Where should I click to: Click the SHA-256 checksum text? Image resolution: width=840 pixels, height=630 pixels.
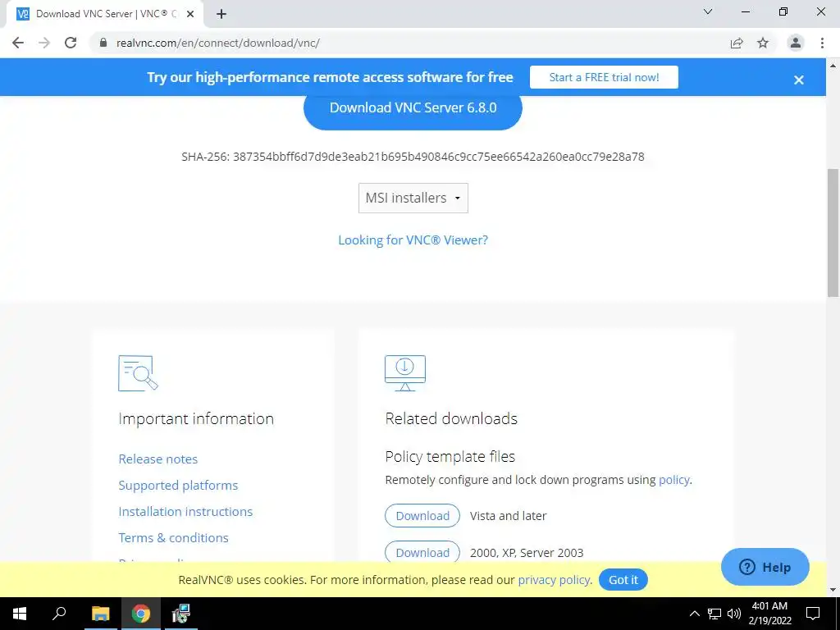pyautogui.click(x=413, y=157)
